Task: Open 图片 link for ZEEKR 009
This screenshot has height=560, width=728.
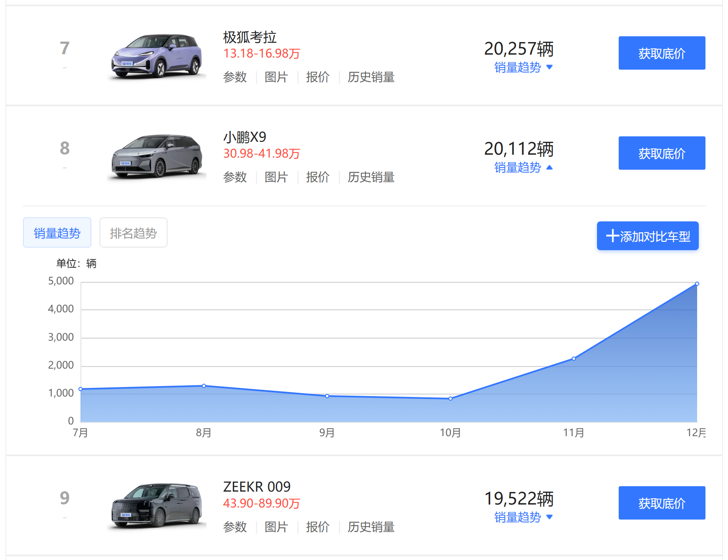Action: [276, 527]
